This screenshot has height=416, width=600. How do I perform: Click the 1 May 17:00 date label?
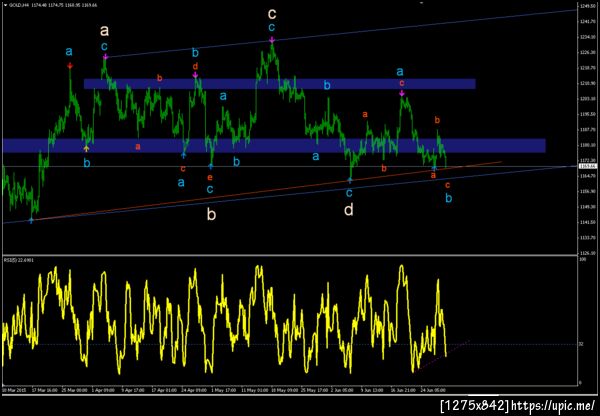(223, 390)
